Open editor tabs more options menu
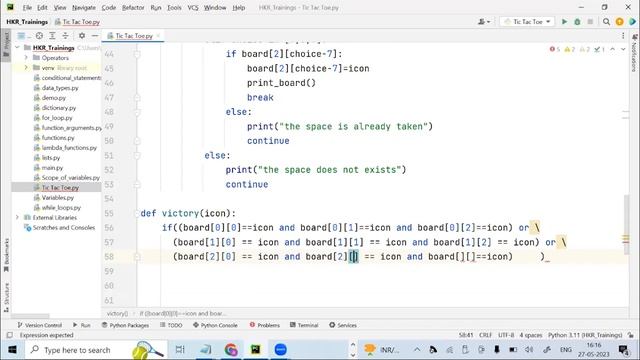This screenshot has width=640, height=360. point(623,36)
